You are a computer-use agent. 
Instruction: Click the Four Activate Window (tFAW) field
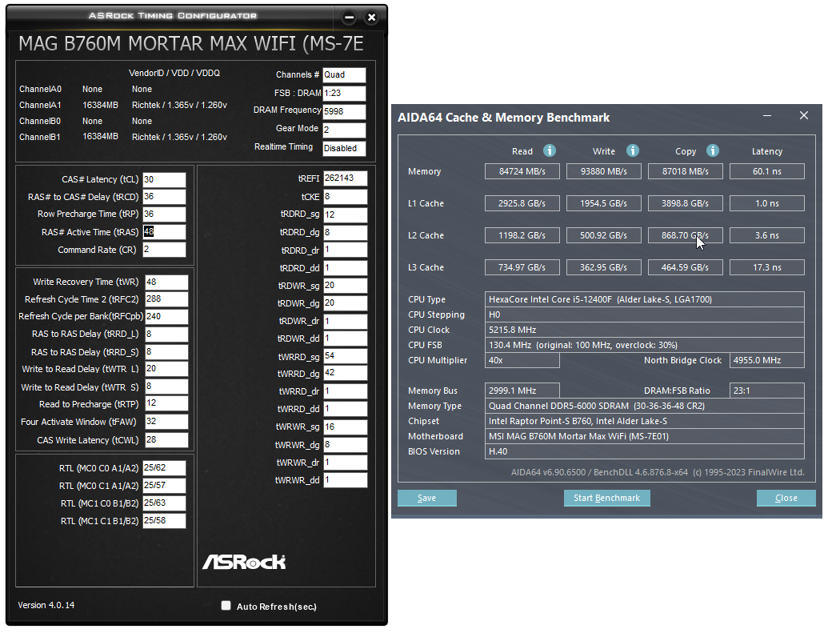[166, 421]
